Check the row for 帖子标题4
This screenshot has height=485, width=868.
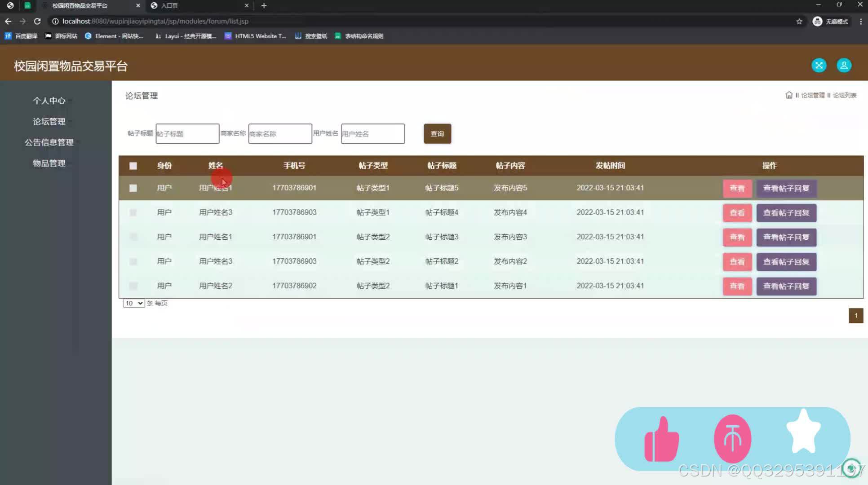pyautogui.click(x=133, y=212)
